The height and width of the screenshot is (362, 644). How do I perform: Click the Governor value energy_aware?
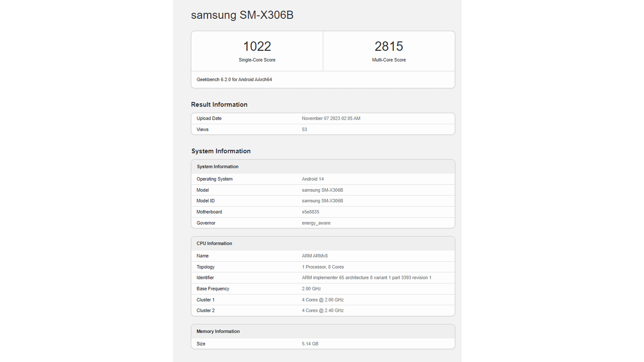pyautogui.click(x=316, y=223)
